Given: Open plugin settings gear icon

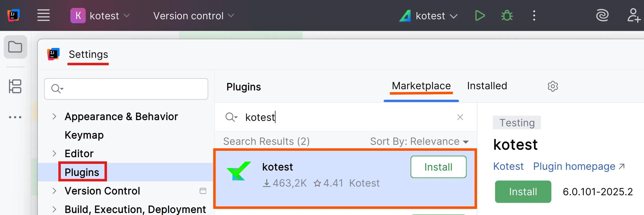Looking at the screenshot, I should pyautogui.click(x=553, y=86).
